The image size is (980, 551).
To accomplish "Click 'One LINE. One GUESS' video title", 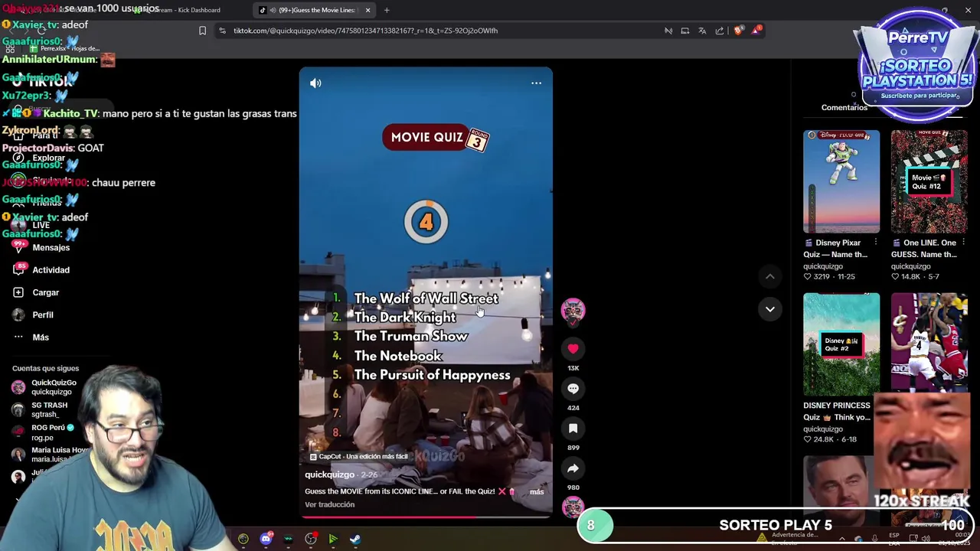I will [x=925, y=249].
